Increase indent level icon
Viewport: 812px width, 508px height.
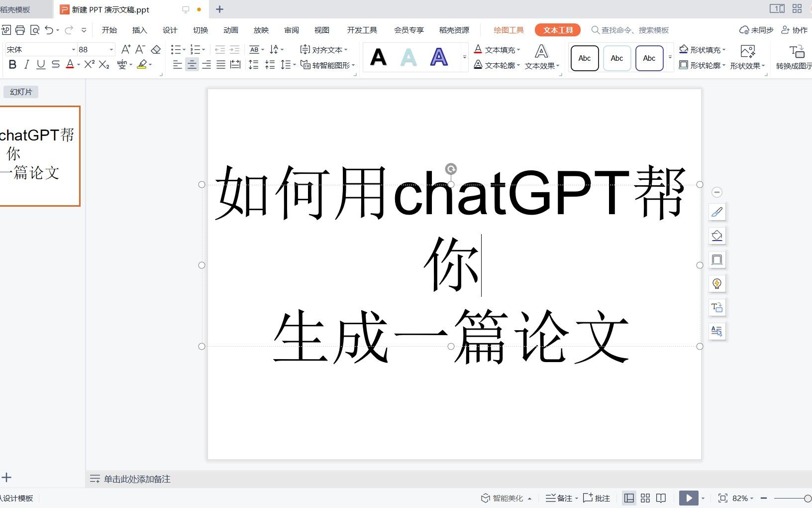[234, 49]
